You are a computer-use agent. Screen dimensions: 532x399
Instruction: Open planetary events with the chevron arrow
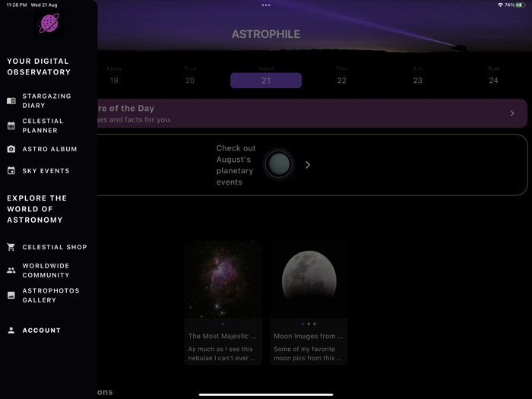pos(308,165)
